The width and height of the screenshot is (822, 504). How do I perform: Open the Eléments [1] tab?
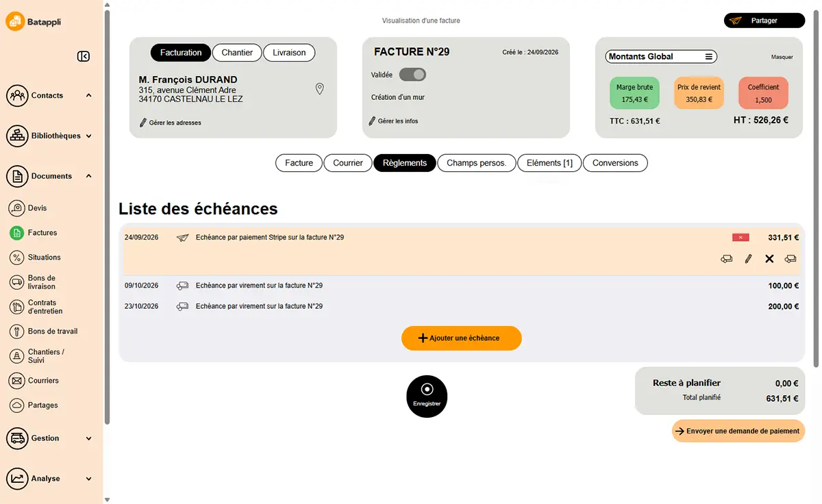(x=549, y=163)
